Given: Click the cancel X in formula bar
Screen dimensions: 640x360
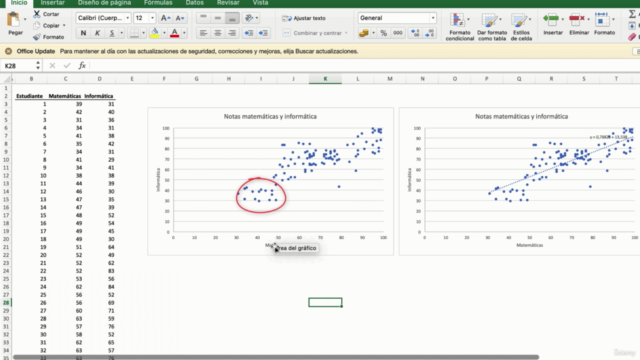Looking at the screenshot, I should point(52,65).
